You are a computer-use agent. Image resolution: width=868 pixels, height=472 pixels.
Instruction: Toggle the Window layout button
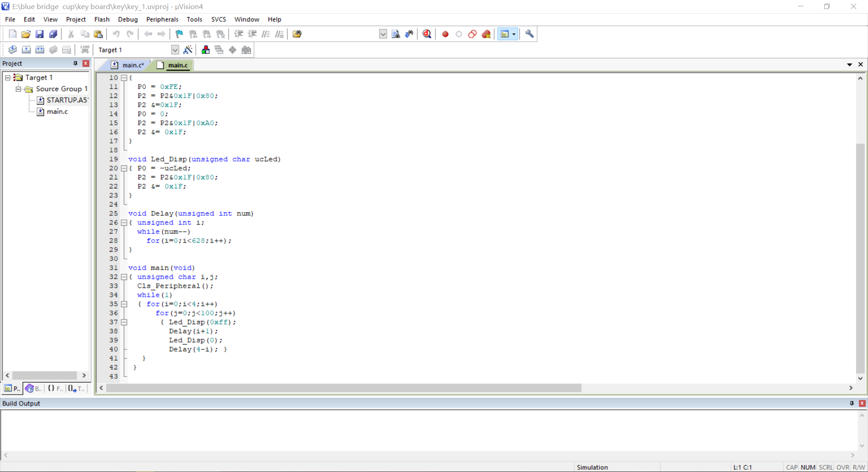click(x=505, y=34)
